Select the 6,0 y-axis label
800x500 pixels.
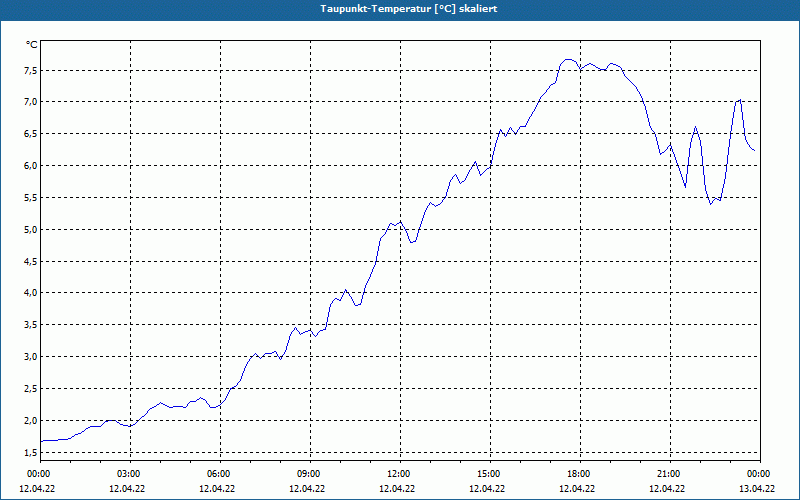[31, 166]
